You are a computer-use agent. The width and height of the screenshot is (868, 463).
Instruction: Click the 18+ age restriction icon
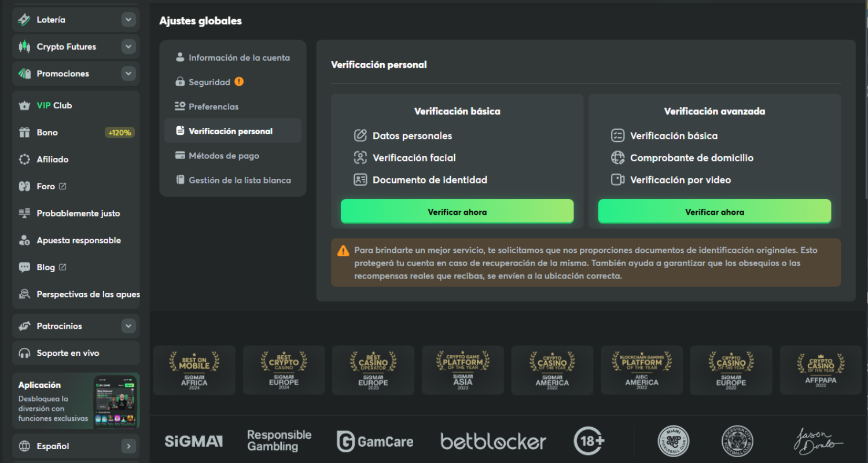click(x=589, y=442)
